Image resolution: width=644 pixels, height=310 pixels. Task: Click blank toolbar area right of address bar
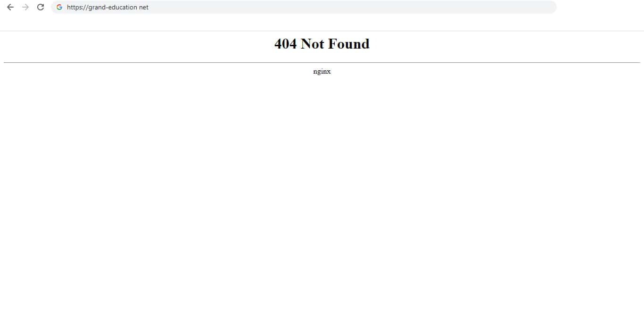click(x=599, y=7)
